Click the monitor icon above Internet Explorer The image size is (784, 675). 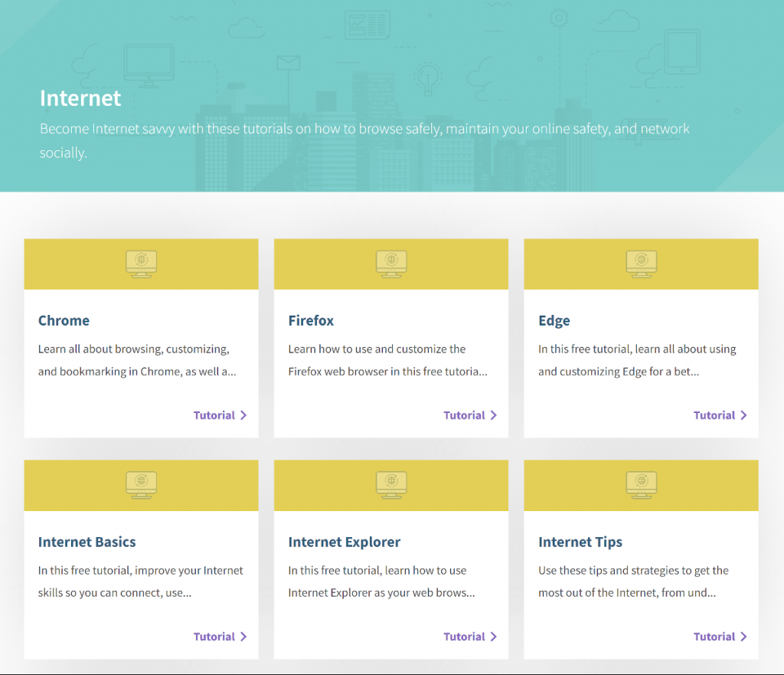tap(391, 484)
